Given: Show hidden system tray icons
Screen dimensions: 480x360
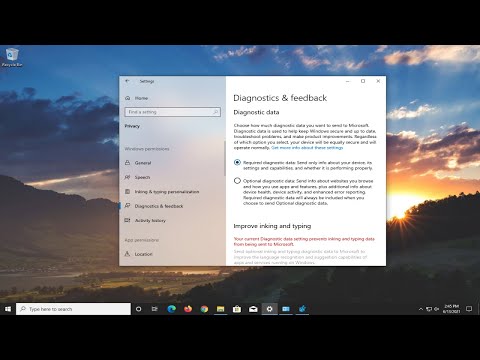Looking at the screenshot, I should point(421,309).
